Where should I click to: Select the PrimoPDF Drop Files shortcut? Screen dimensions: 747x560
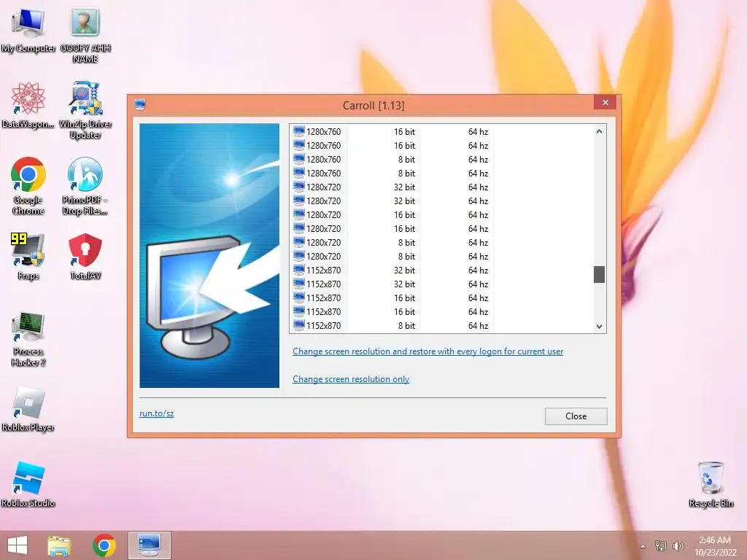(85, 186)
